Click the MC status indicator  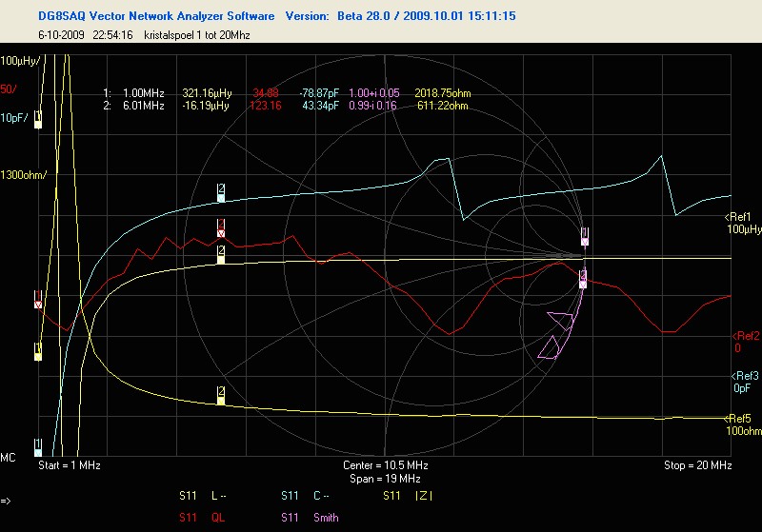coord(8,457)
